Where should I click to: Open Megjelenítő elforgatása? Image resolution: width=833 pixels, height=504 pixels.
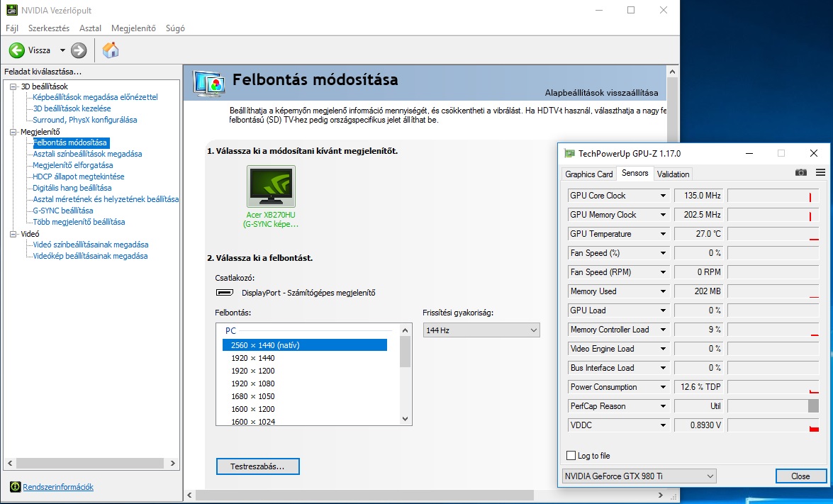73,165
